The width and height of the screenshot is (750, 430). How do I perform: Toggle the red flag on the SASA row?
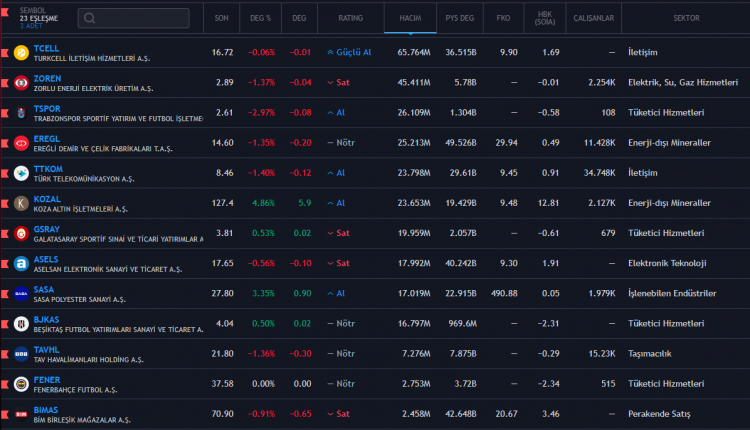pos(5,294)
